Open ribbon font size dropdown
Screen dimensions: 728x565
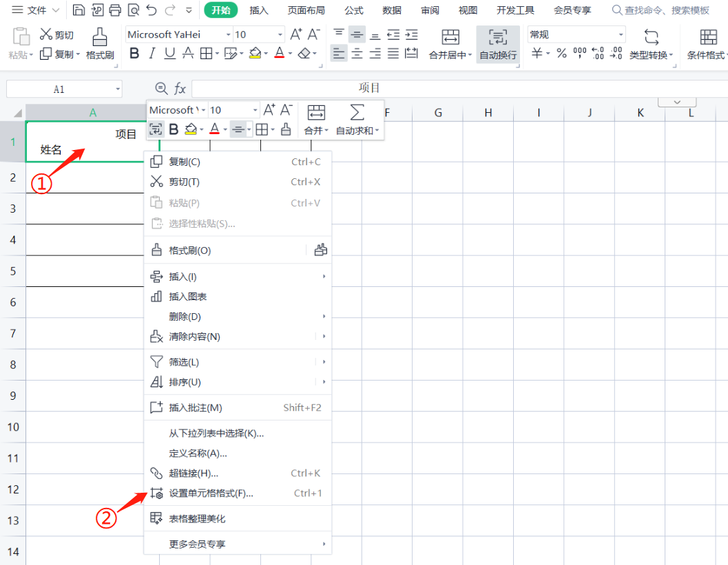click(x=280, y=35)
